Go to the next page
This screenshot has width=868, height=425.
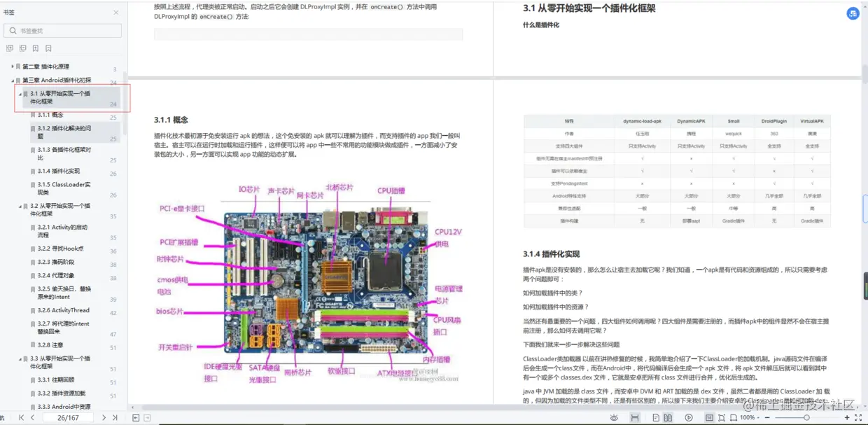click(104, 418)
